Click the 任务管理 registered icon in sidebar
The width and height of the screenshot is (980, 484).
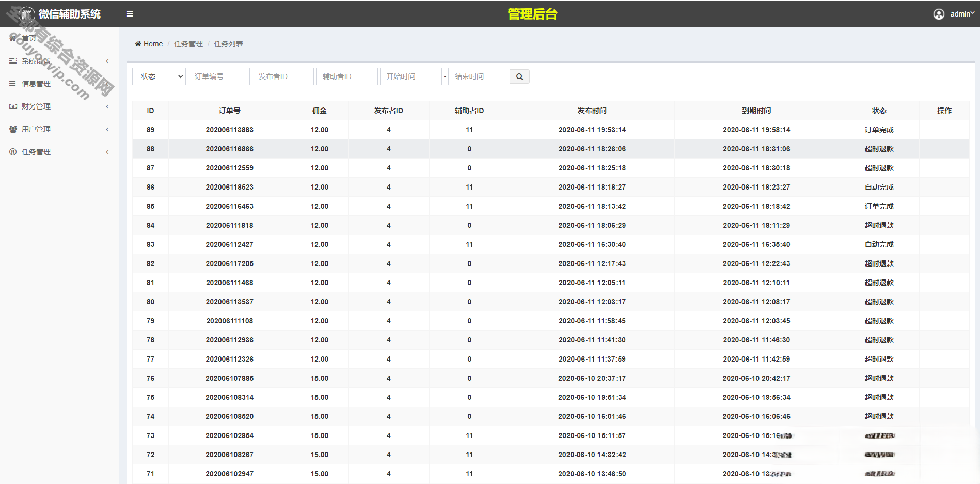(13, 152)
